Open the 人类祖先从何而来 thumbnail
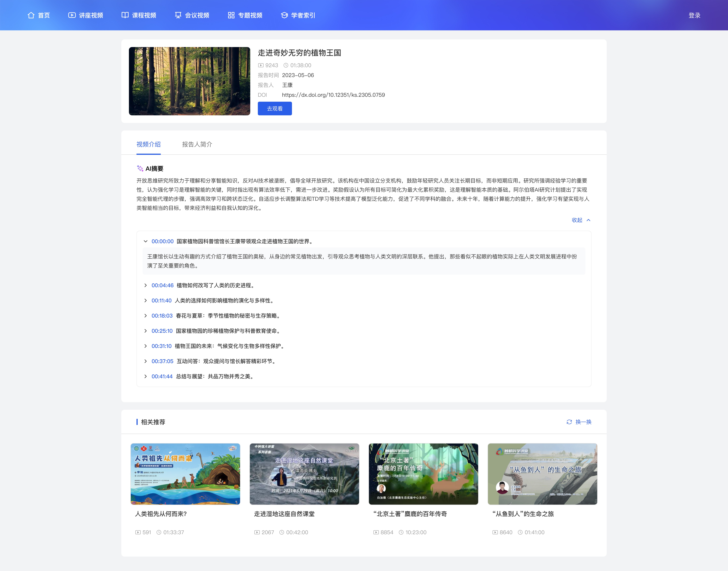 (x=185, y=474)
